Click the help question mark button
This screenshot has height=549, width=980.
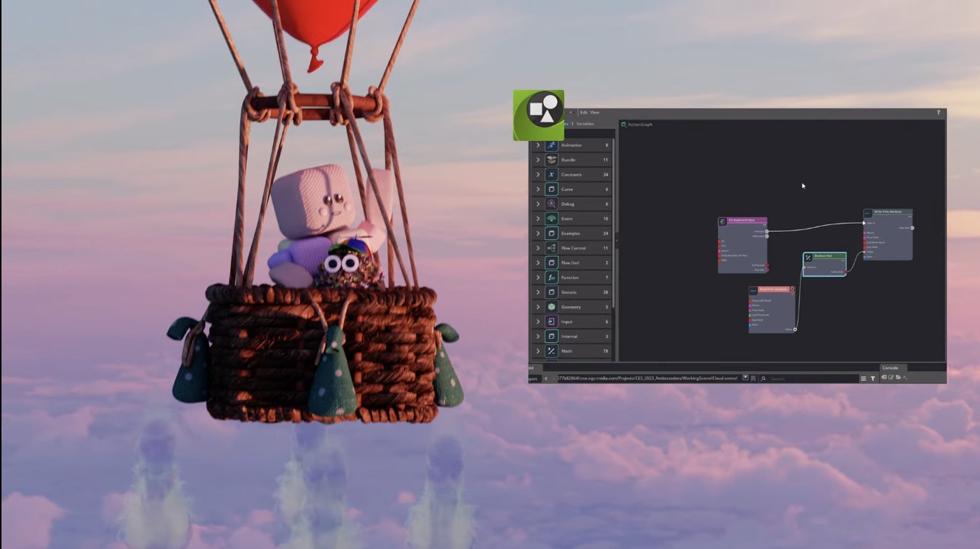tap(937, 112)
